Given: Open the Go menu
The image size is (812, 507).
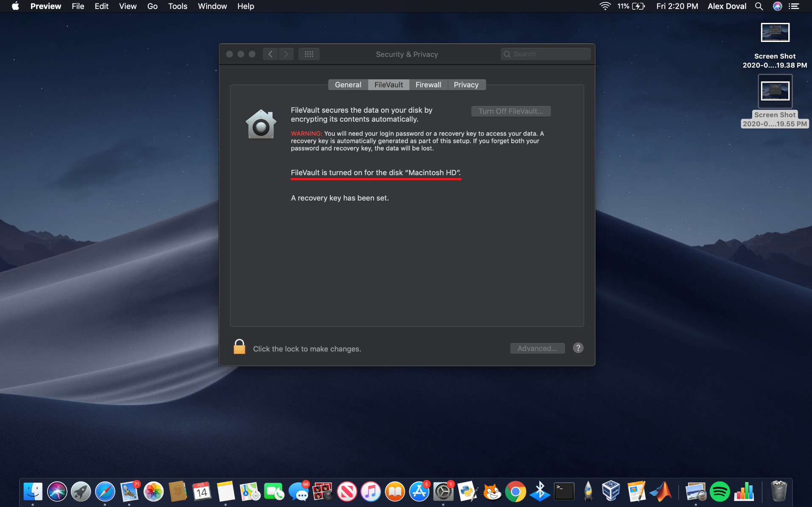Looking at the screenshot, I should tap(152, 6).
